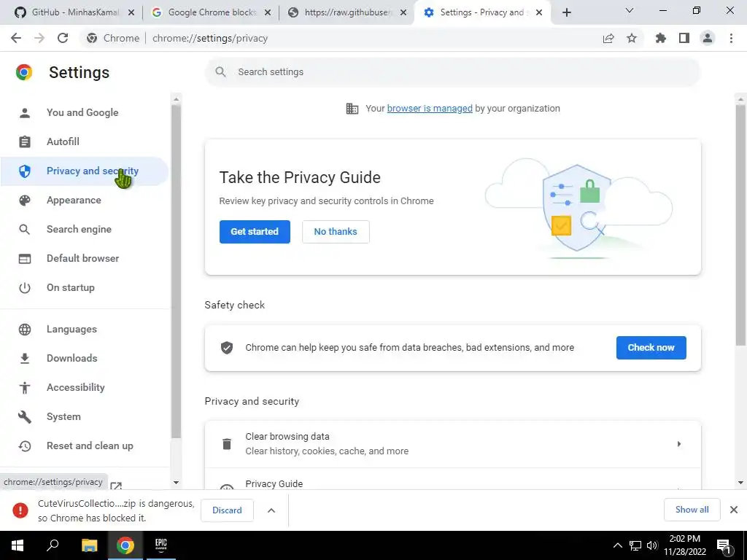Go back to the previous page
This screenshot has height=560, width=747.
click(16, 38)
